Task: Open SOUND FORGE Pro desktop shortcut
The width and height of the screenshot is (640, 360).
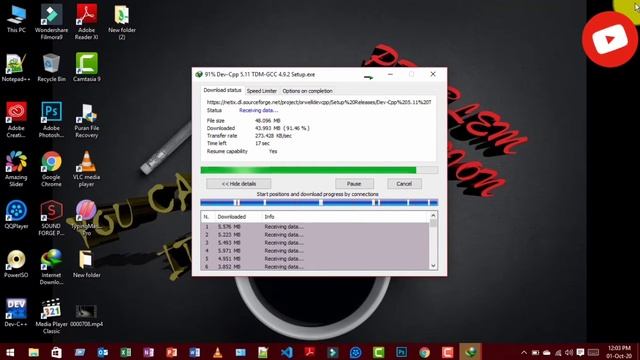Action: [x=51, y=218]
